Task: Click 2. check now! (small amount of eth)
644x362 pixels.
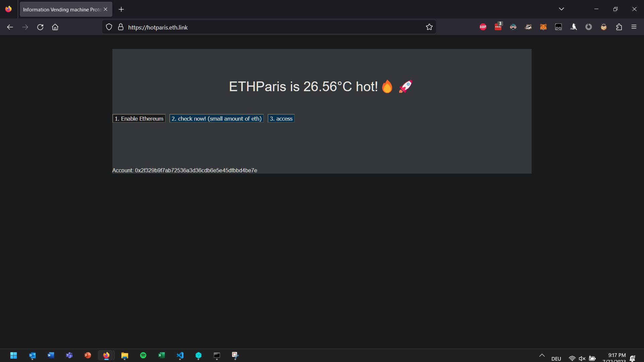Action: tap(217, 119)
